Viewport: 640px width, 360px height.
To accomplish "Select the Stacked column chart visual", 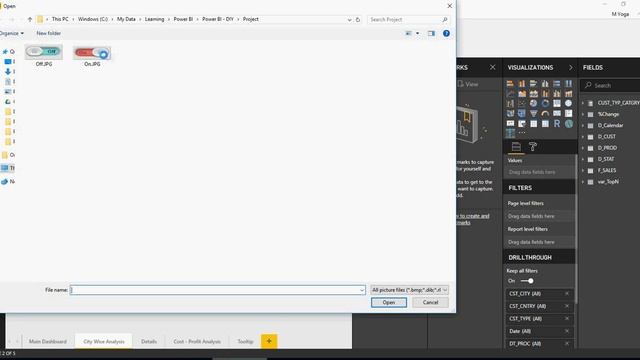I will coord(522,84).
